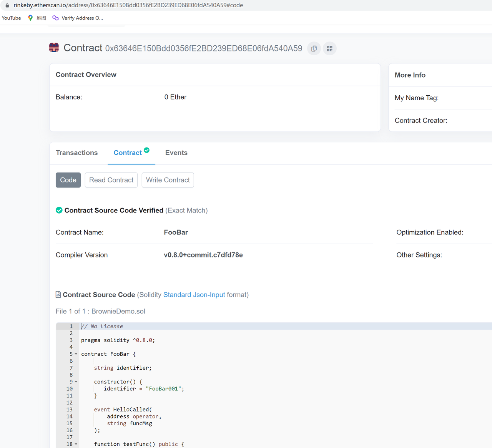Copy the contract address to clipboard
Image resolution: width=492 pixels, height=448 pixels.
click(x=314, y=48)
